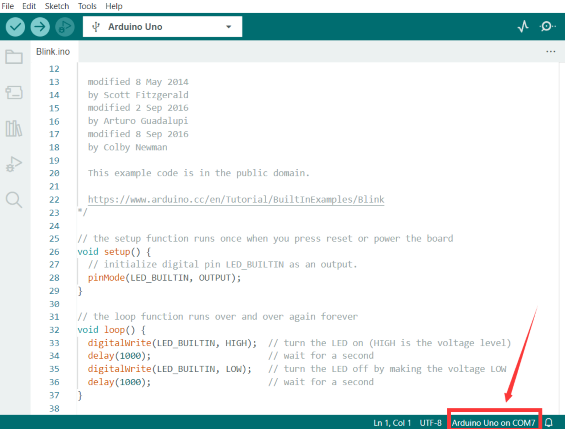The width and height of the screenshot is (565, 429).
Task: Select the Blink.ino tab
Action: coord(53,52)
